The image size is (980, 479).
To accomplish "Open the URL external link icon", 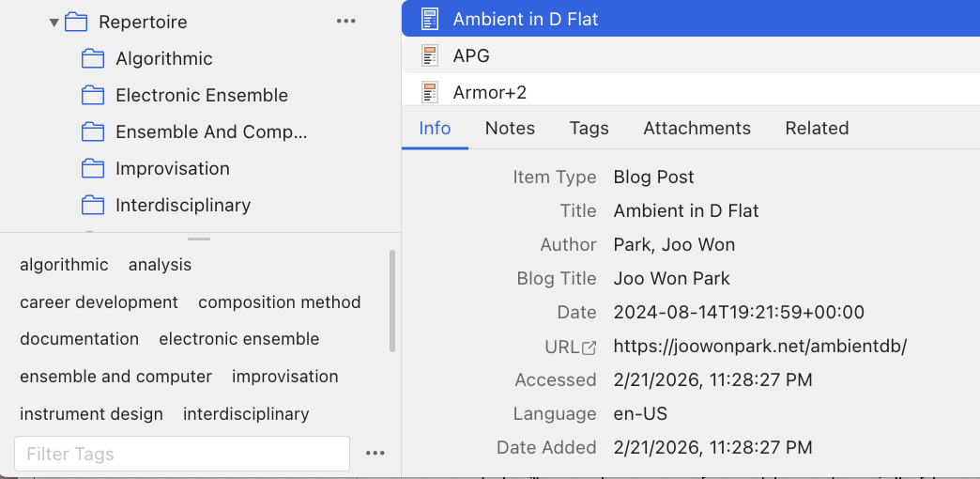I will click(589, 348).
